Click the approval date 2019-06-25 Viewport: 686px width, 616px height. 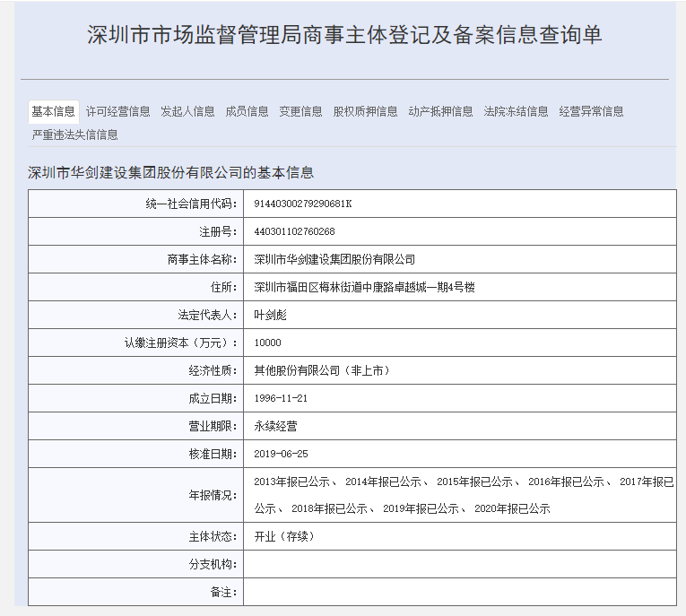[x=281, y=454]
